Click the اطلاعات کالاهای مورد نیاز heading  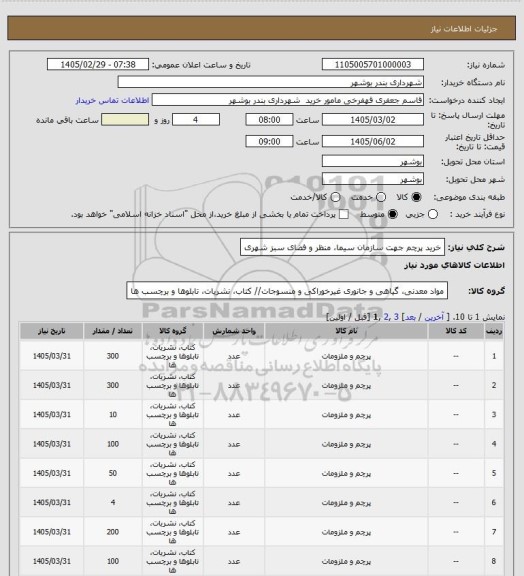pyautogui.click(x=454, y=265)
